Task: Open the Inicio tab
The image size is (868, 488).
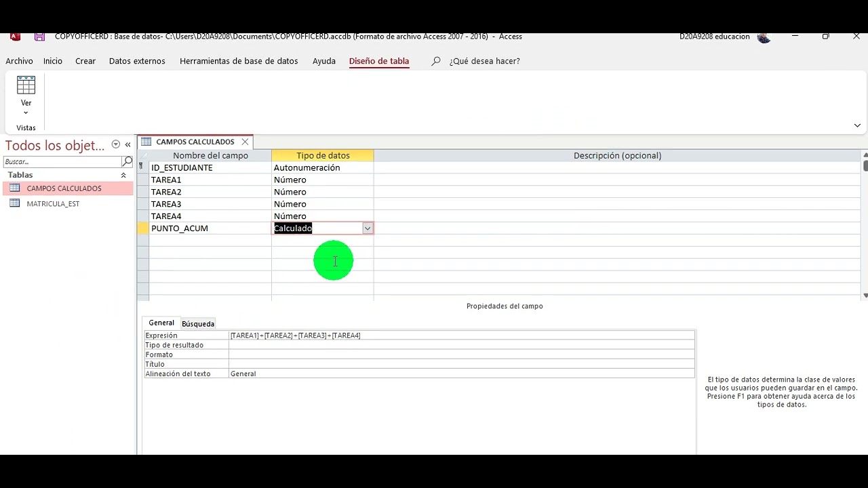Action: (53, 61)
